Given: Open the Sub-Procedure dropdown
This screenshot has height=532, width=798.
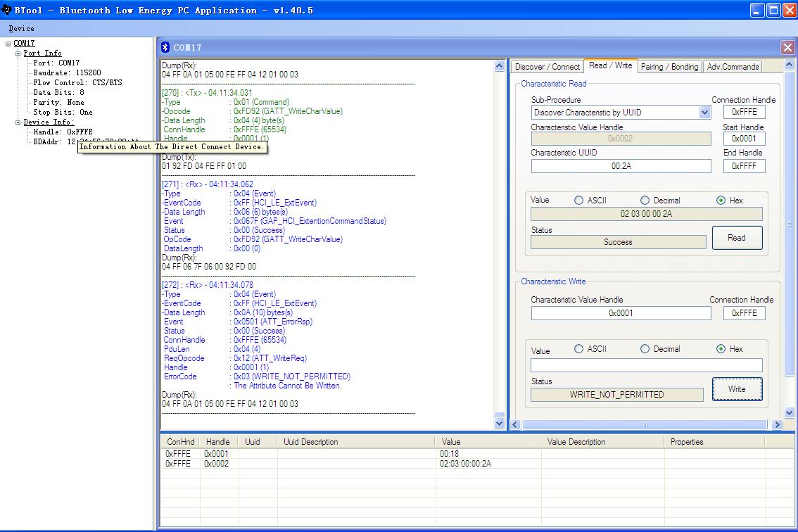Looking at the screenshot, I should 704,113.
